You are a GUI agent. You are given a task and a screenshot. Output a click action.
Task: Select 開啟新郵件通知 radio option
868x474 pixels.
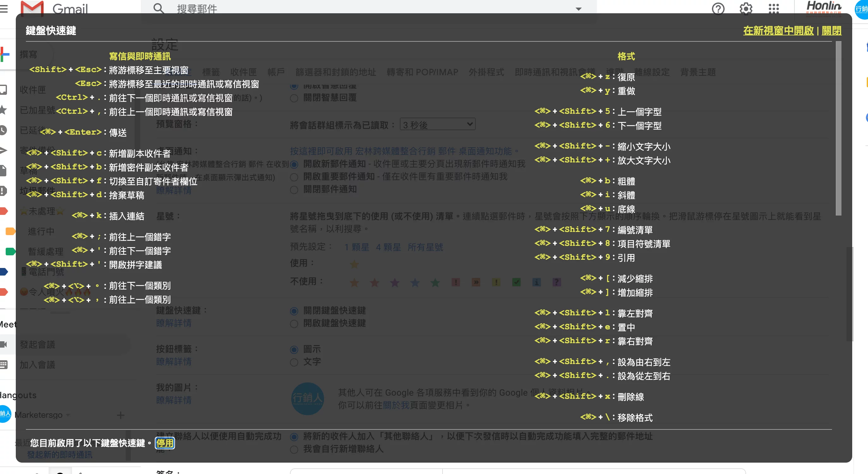click(294, 165)
